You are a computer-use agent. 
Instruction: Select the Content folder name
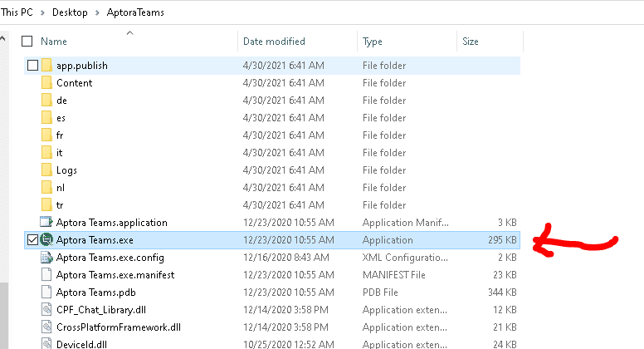(x=75, y=82)
